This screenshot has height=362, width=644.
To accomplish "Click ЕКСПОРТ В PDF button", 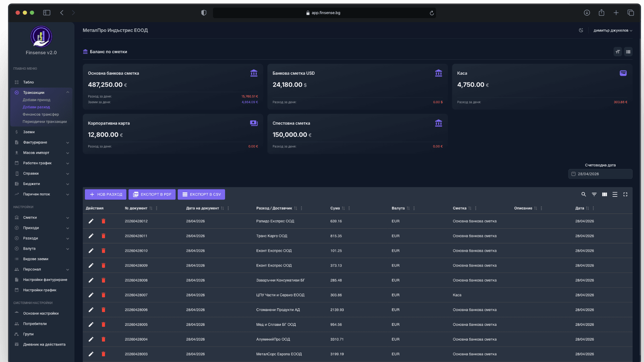I will [152, 194].
